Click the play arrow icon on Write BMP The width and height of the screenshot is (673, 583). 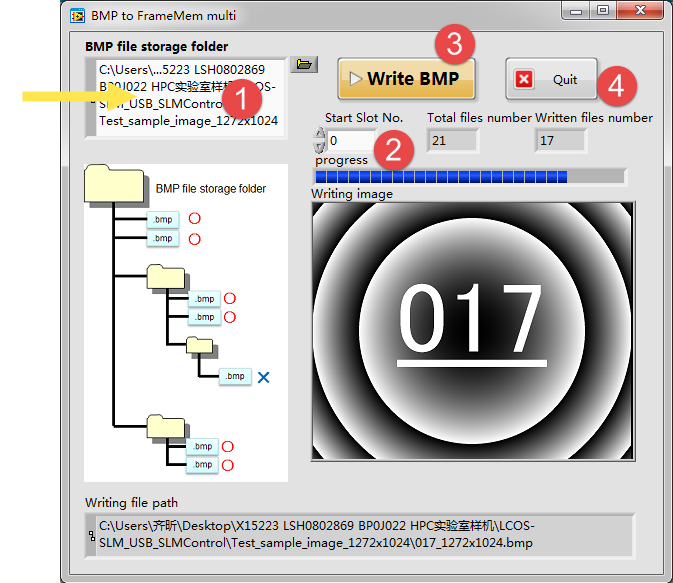pyautogui.click(x=355, y=79)
